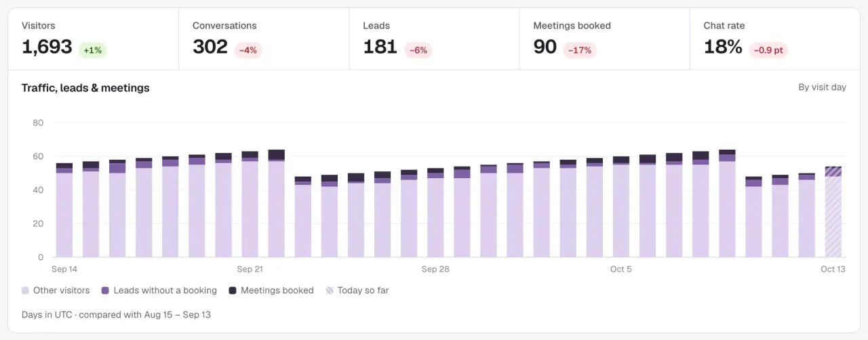Screen dimensions: 868x340
Task: Click the Oct 5 axis date label
Action: 621,269
